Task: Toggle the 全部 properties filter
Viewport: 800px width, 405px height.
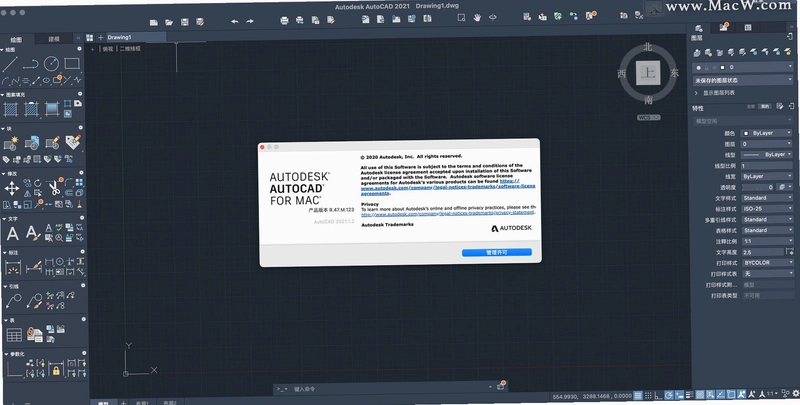Action: (750, 107)
